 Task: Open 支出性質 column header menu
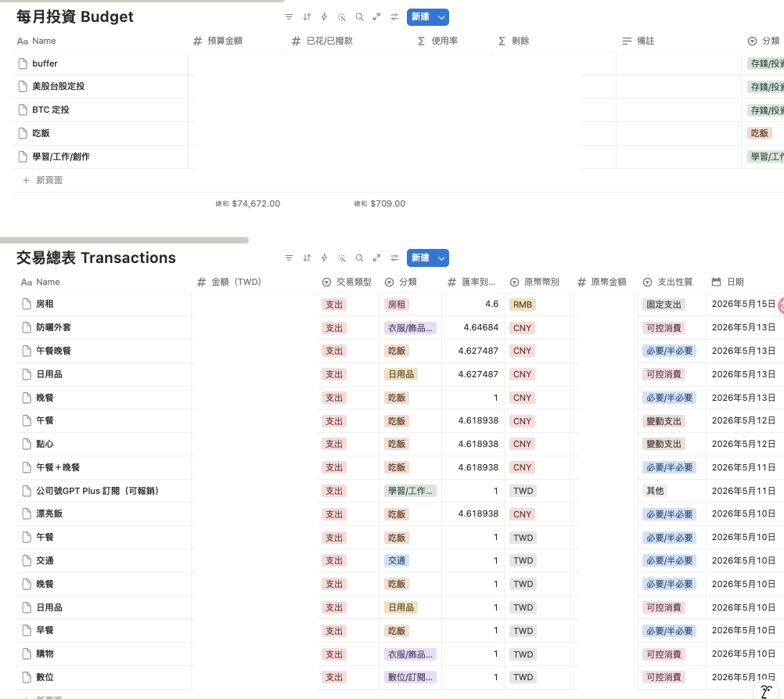tap(668, 283)
